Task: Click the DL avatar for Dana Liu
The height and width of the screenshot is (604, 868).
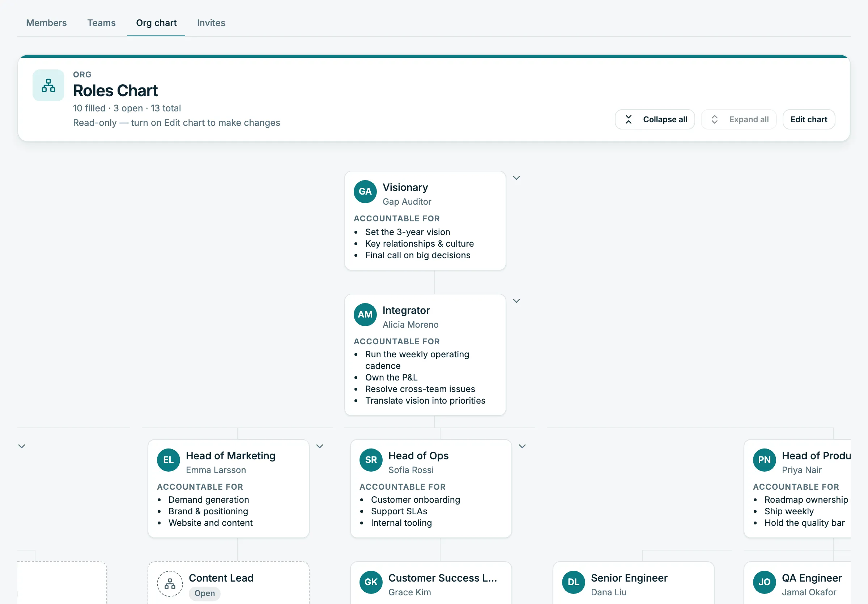Action: coord(574,582)
